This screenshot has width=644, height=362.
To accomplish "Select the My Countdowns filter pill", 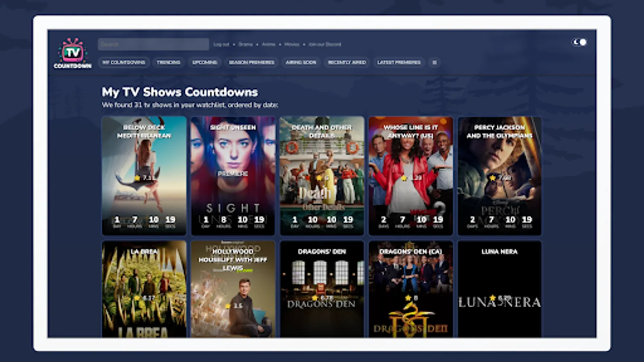I will 124,62.
